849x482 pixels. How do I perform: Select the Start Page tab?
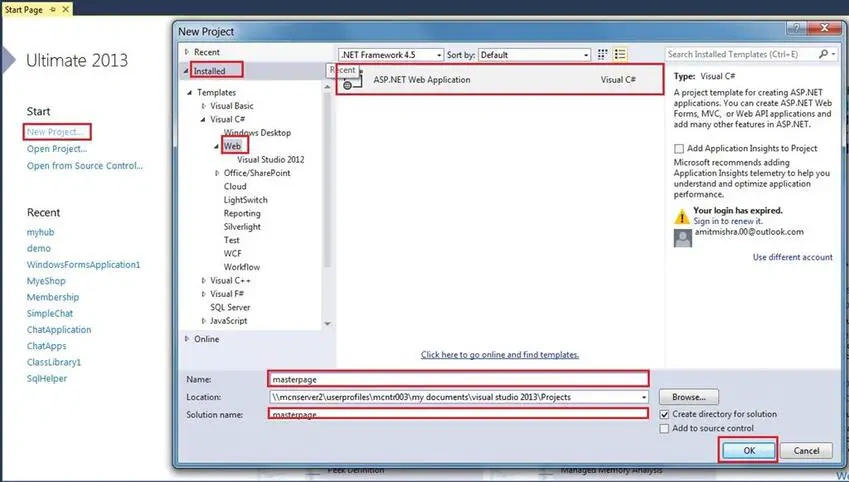(x=24, y=10)
